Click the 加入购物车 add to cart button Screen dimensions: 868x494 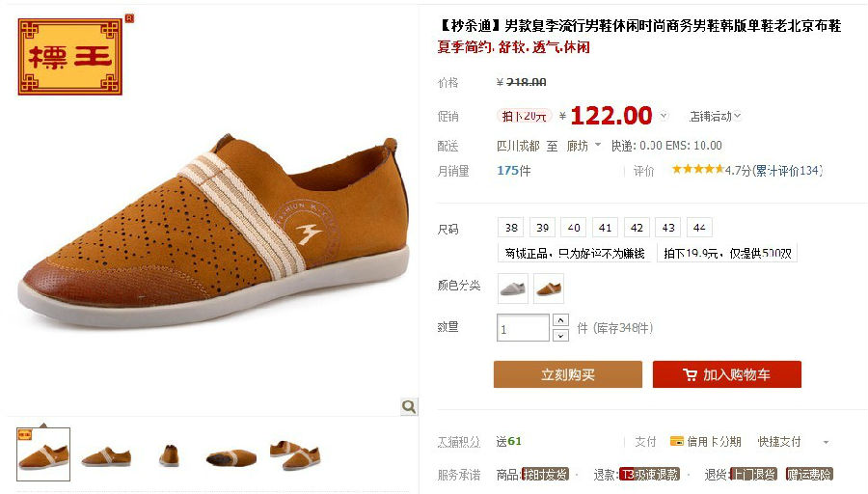727,374
